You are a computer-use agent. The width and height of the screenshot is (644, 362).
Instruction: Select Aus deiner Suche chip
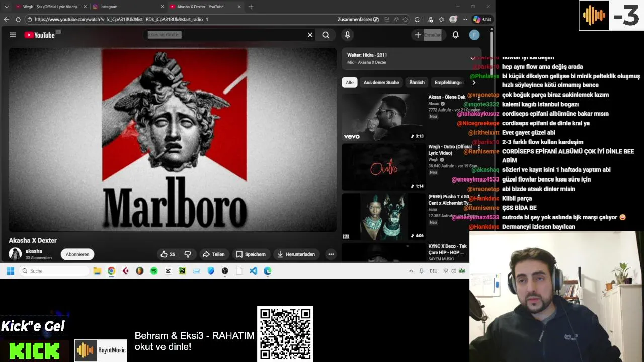point(381,82)
